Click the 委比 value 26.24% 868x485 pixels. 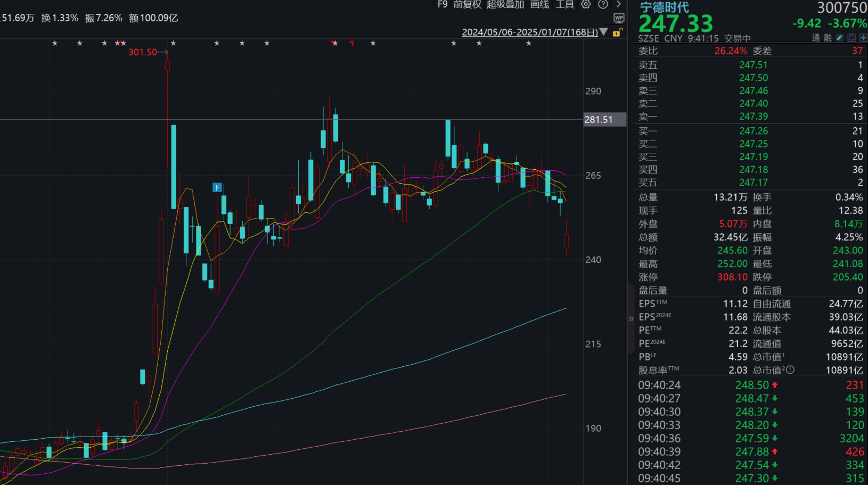point(731,51)
